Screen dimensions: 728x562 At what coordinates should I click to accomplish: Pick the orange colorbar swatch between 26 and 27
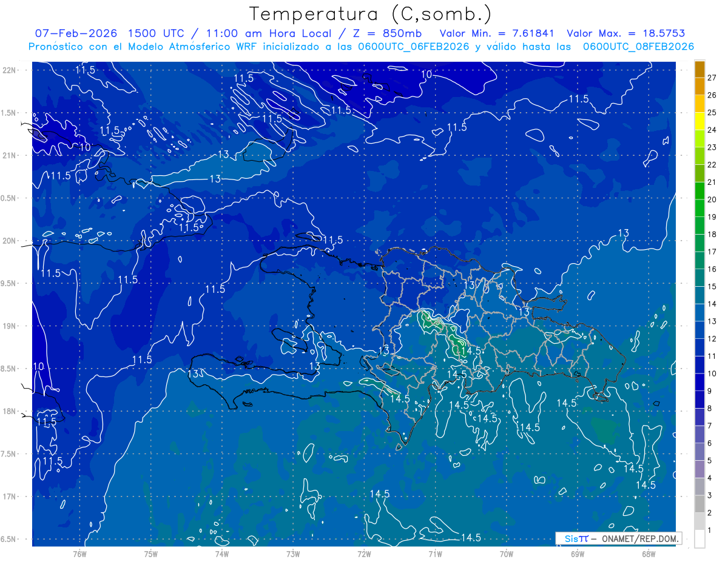(699, 87)
